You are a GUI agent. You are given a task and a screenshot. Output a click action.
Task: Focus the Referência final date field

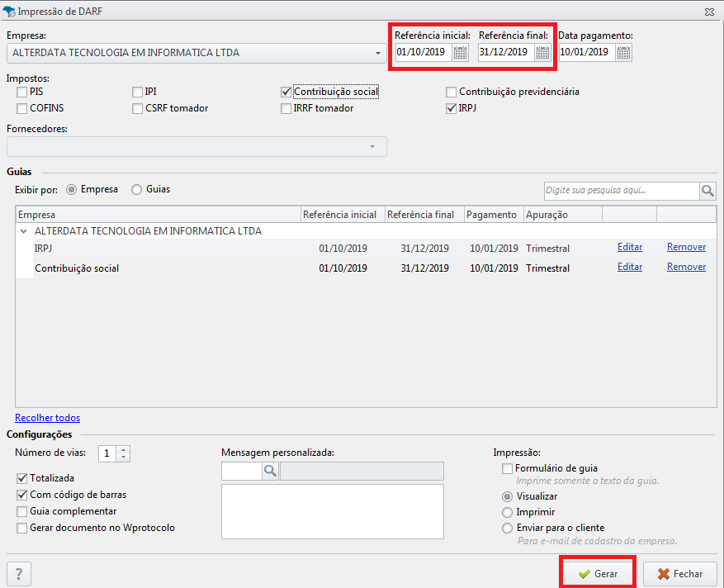pos(506,52)
